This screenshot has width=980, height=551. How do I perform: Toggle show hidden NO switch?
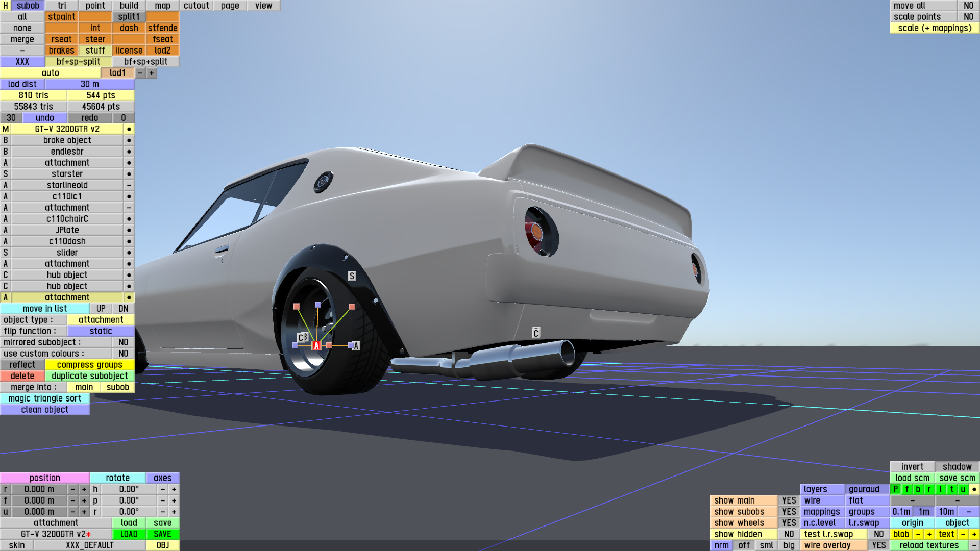[789, 534]
